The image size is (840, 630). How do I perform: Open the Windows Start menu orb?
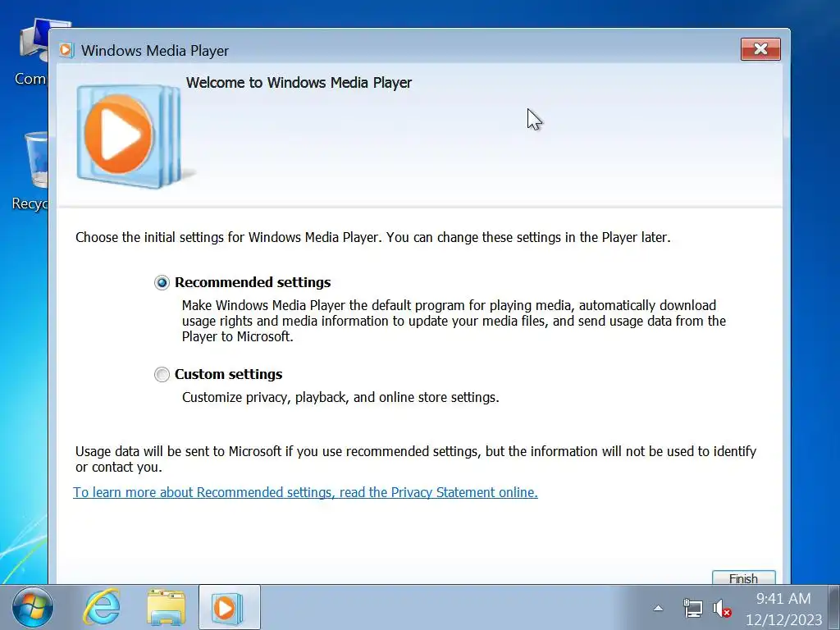pyautogui.click(x=33, y=607)
